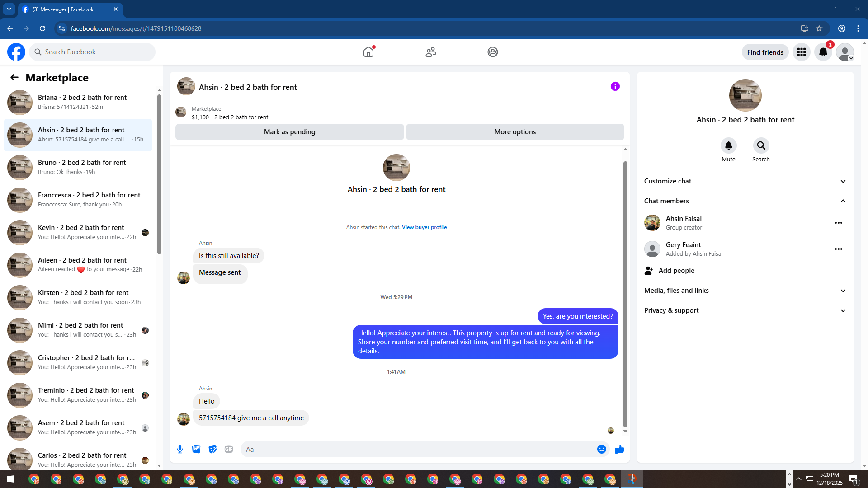This screenshot has height=488, width=868.
Task: Open Bruno 2 bed 2 bath chat
Action: click(x=78, y=167)
